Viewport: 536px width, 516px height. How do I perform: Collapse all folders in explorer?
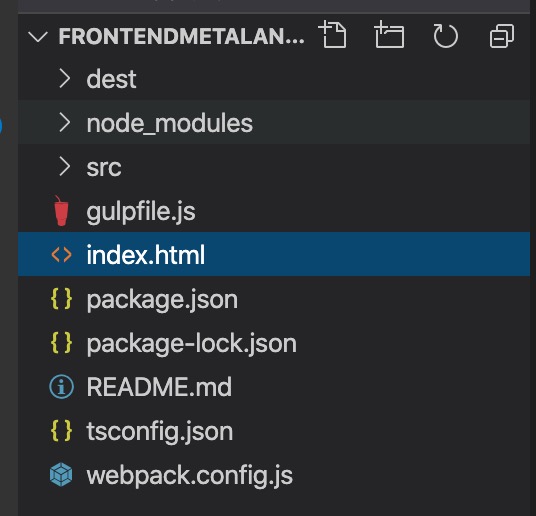click(x=501, y=36)
